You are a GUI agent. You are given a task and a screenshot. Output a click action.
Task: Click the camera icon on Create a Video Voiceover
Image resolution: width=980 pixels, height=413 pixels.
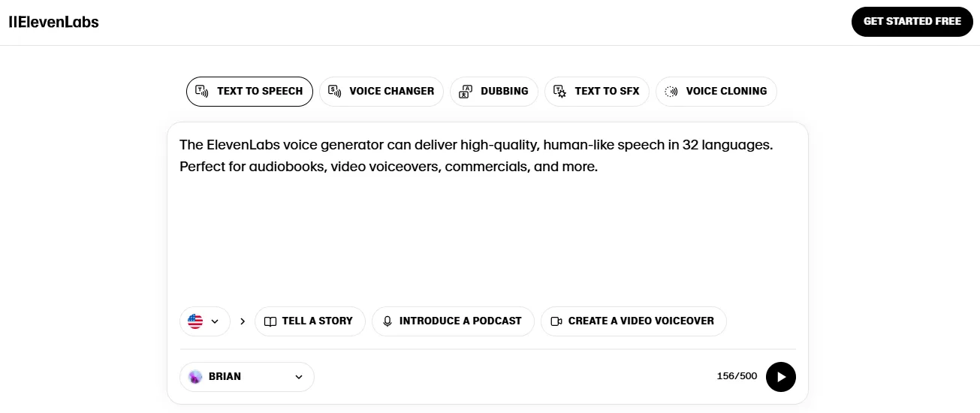point(556,321)
